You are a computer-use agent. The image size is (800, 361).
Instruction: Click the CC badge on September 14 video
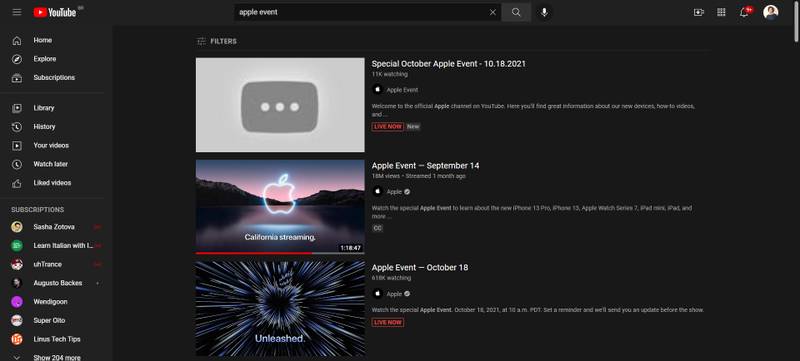tap(378, 228)
